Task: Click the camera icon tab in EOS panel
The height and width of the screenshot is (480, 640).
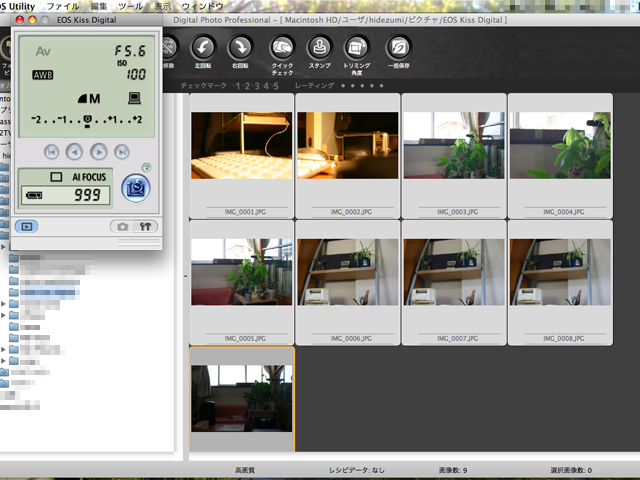Action: (122, 227)
